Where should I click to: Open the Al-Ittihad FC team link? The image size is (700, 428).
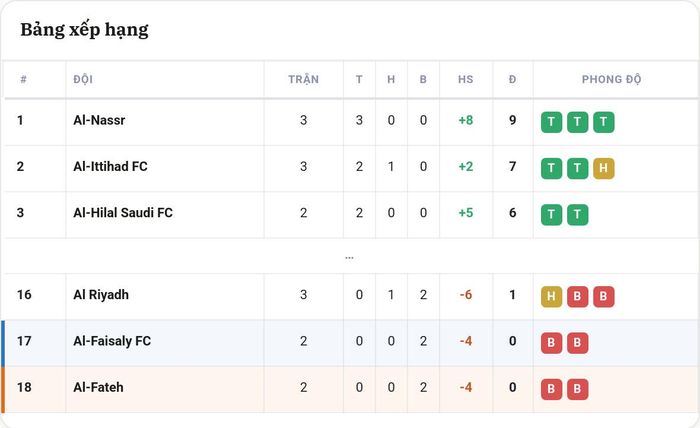click(110, 166)
